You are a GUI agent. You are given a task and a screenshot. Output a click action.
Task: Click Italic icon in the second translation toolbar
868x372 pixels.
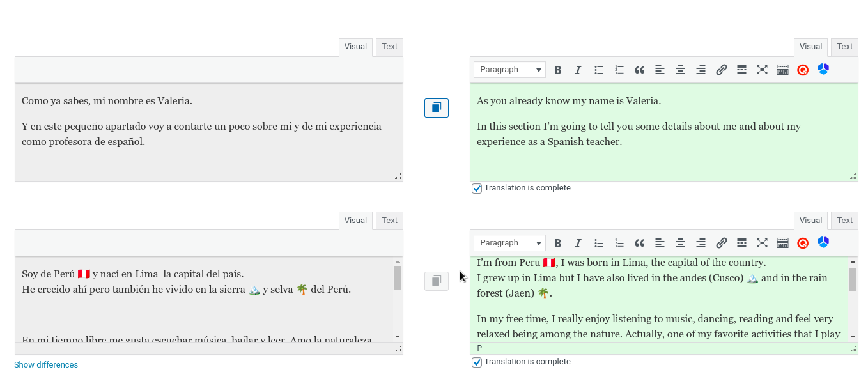pyautogui.click(x=578, y=244)
